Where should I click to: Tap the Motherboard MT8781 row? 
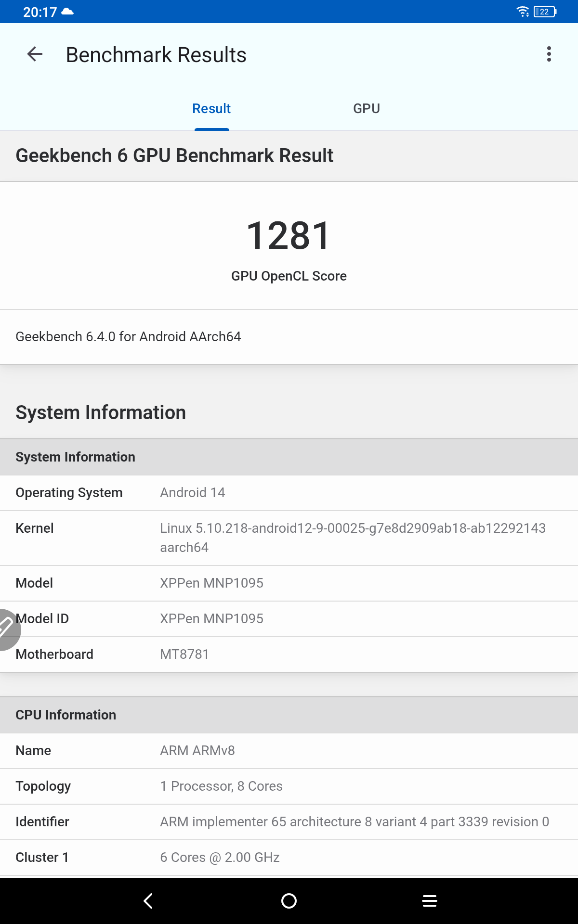point(289,654)
